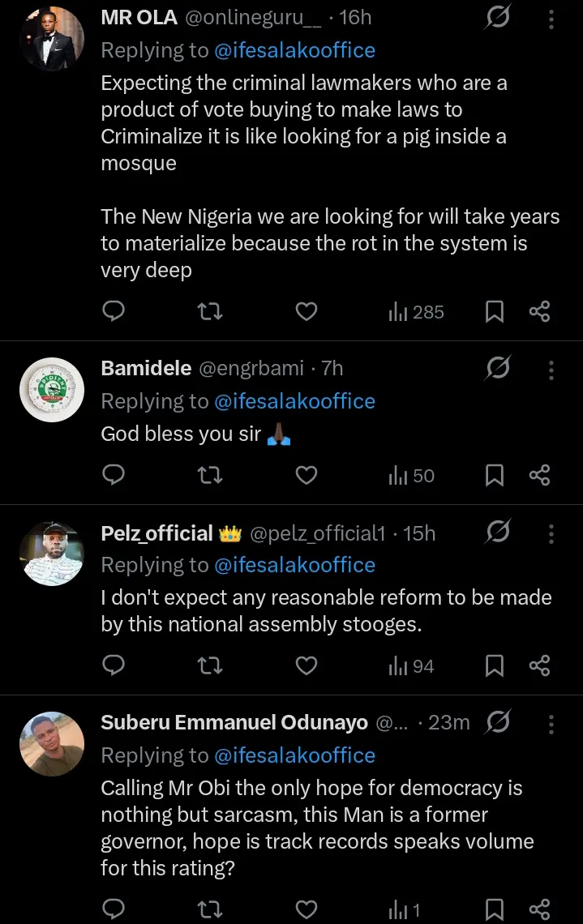The width and height of the screenshot is (583, 924).
Task: Open more options on Suberu Emmanuel's tweet
Action: 551,724
